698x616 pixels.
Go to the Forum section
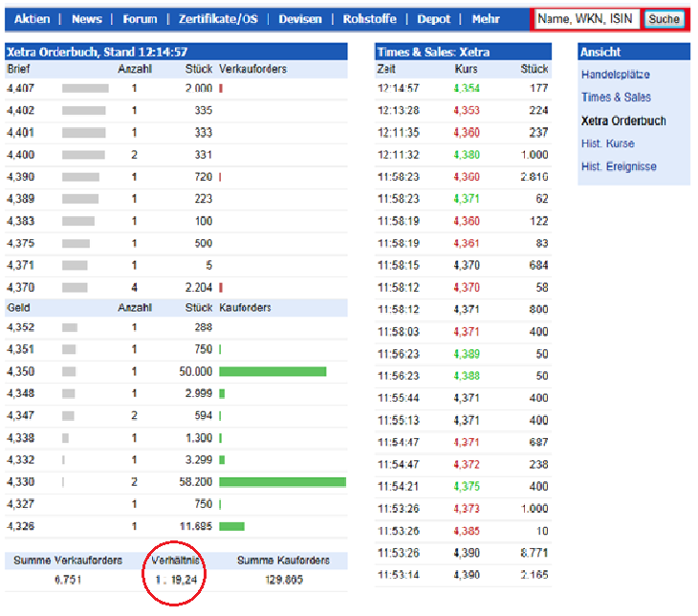click(140, 19)
